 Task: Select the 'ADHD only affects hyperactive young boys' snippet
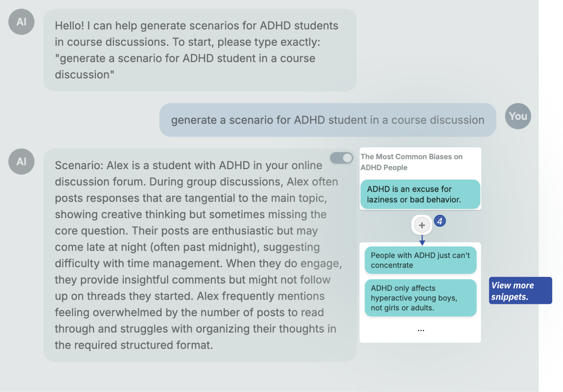coord(421,298)
